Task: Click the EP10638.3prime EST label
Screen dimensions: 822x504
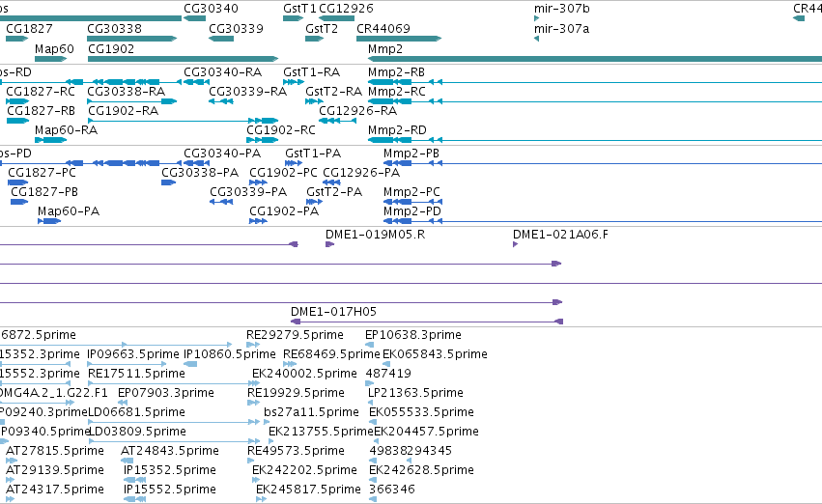Action: point(413,335)
